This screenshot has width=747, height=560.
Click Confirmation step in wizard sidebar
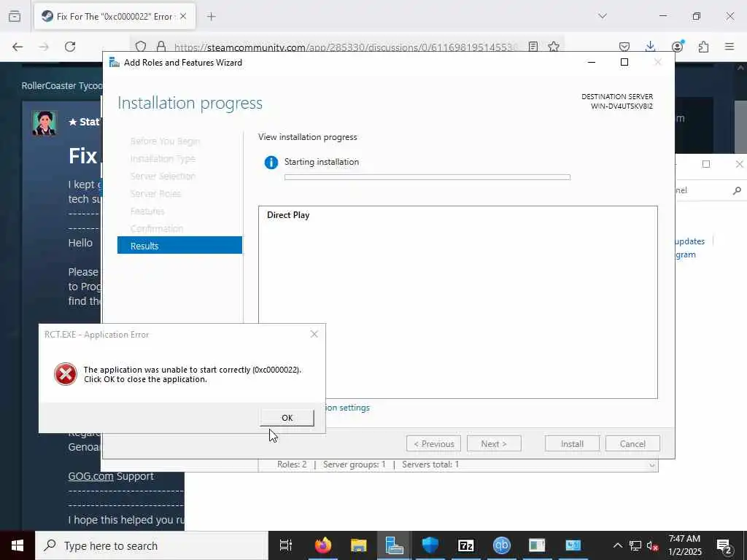click(158, 228)
